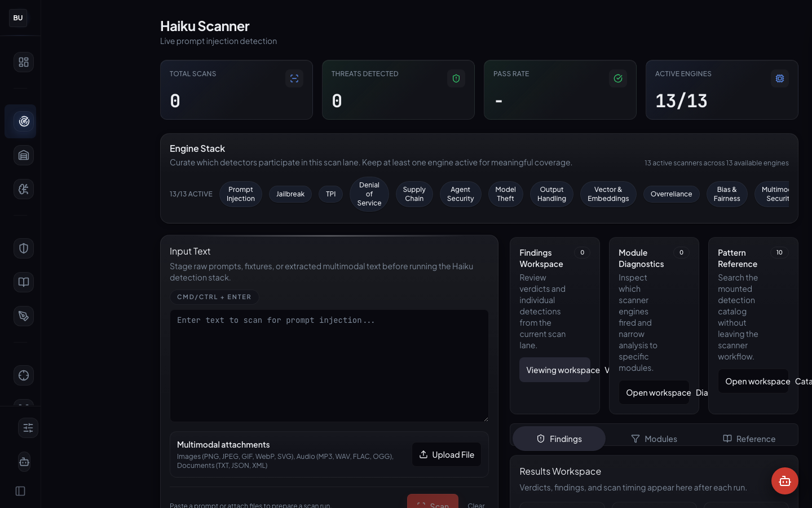The height and width of the screenshot is (508, 812).
Task: Open the documentation book icon in sidebar
Action: pyautogui.click(x=23, y=282)
